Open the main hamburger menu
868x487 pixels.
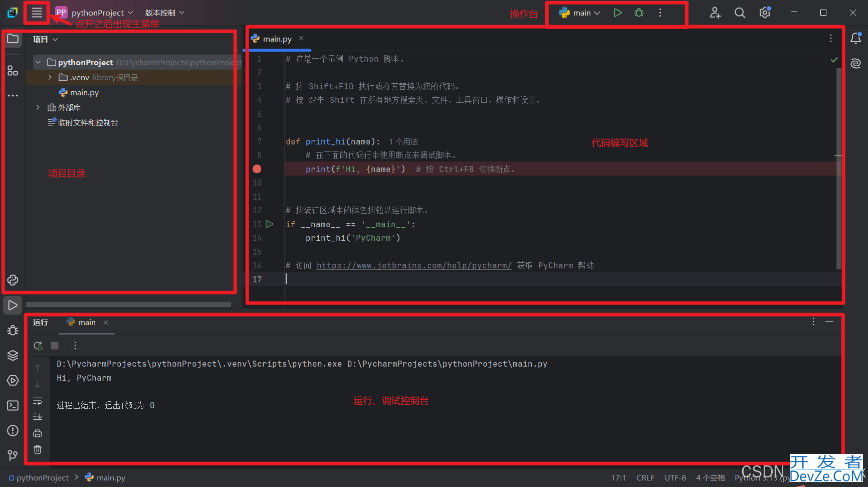tap(37, 13)
